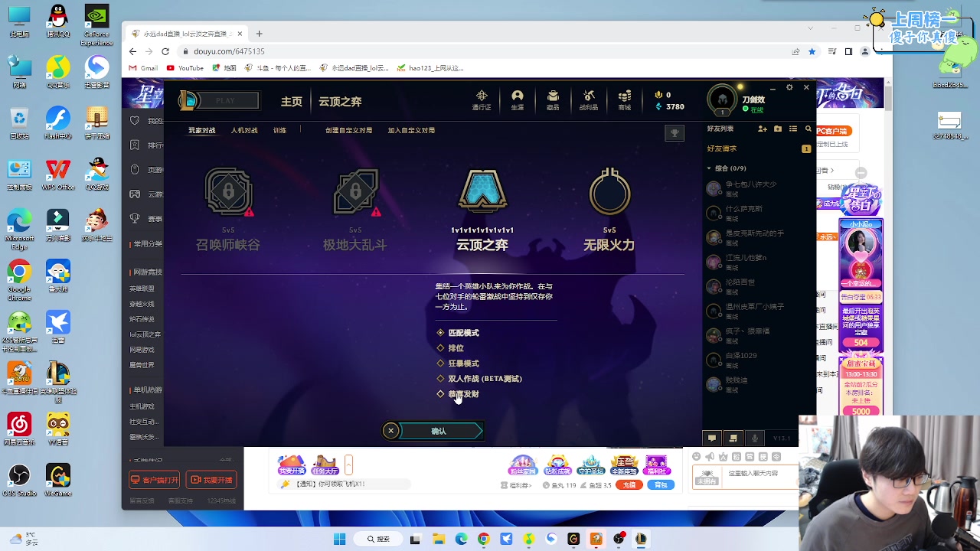Collapse the 综合 (0/9) friends group

click(x=709, y=168)
